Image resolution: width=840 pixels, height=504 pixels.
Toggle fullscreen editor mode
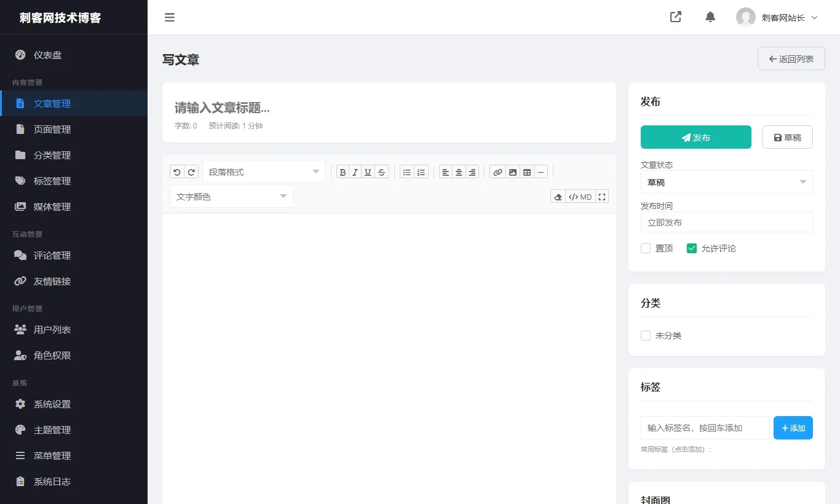(602, 197)
